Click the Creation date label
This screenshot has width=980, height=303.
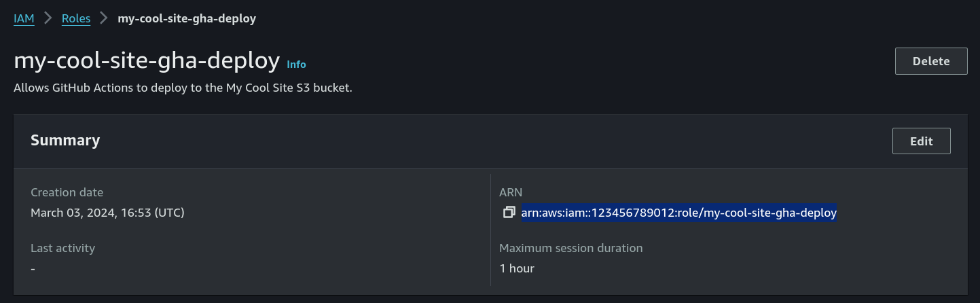click(67, 192)
